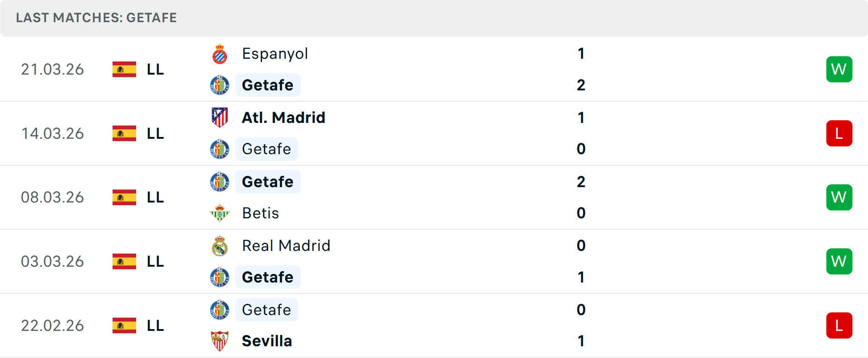The image size is (868, 358).
Task: Click the W badge for the Betis match
Action: [839, 197]
